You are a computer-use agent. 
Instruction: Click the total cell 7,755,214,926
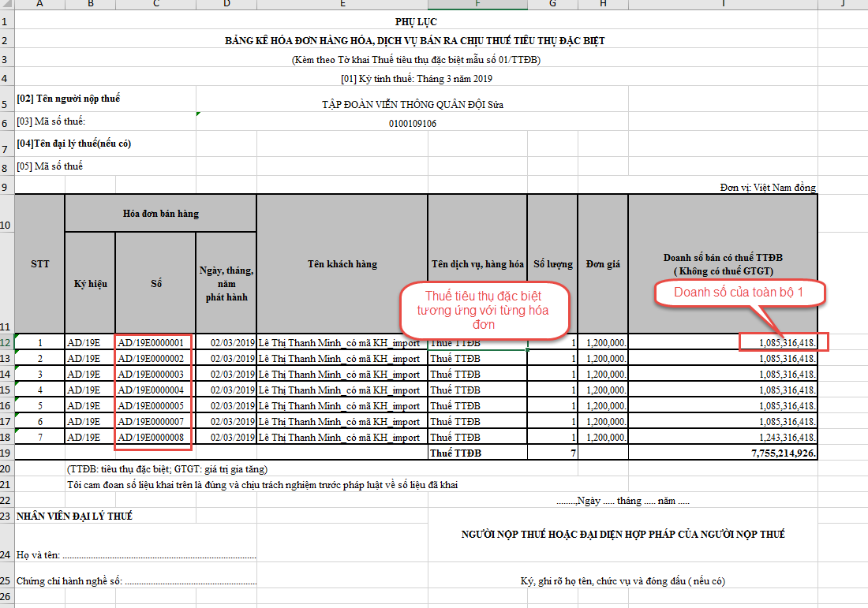[723, 453]
